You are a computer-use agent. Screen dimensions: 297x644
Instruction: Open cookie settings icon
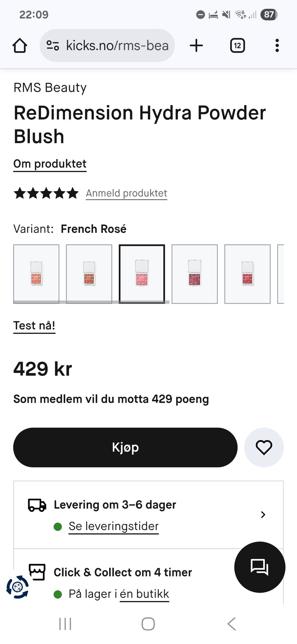(x=18, y=586)
